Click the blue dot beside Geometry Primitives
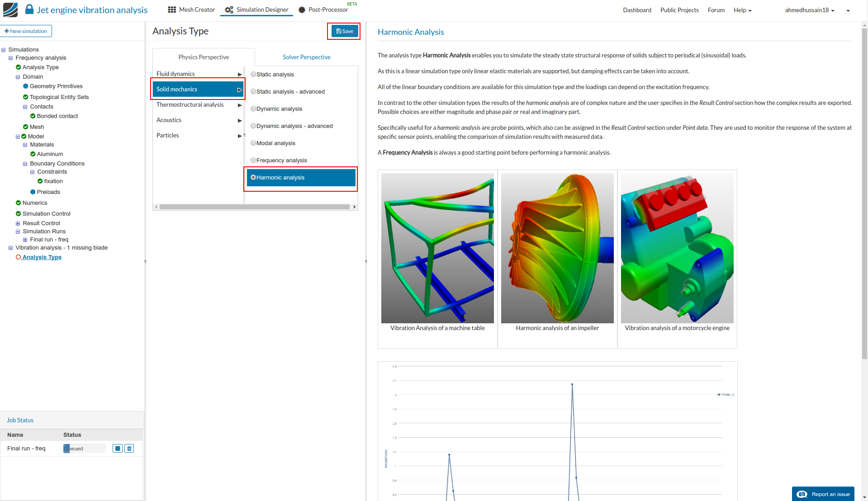The image size is (868, 501). click(x=26, y=86)
